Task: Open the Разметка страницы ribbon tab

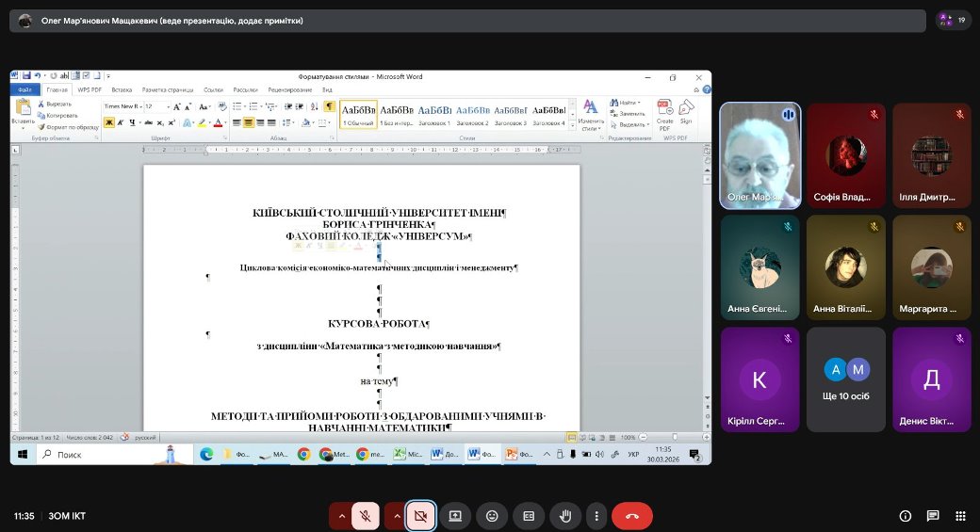Action: [x=165, y=89]
